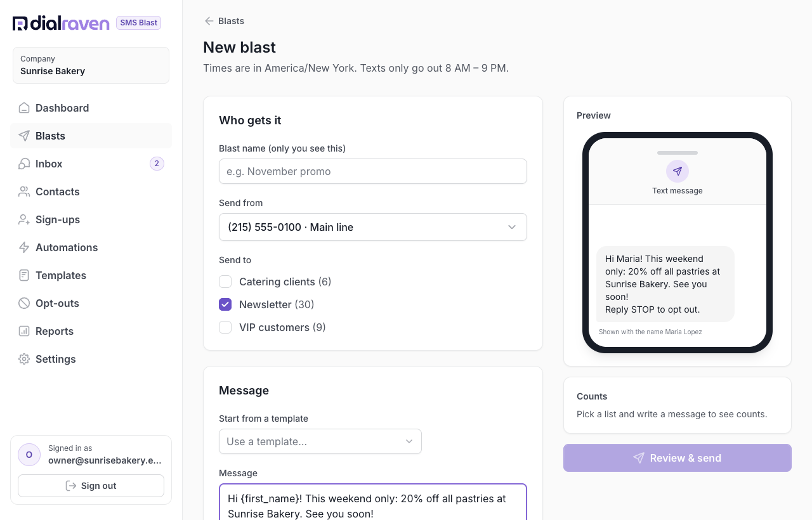Click the Reports chart icon
This screenshot has width=812, height=520.
coord(24,331)
